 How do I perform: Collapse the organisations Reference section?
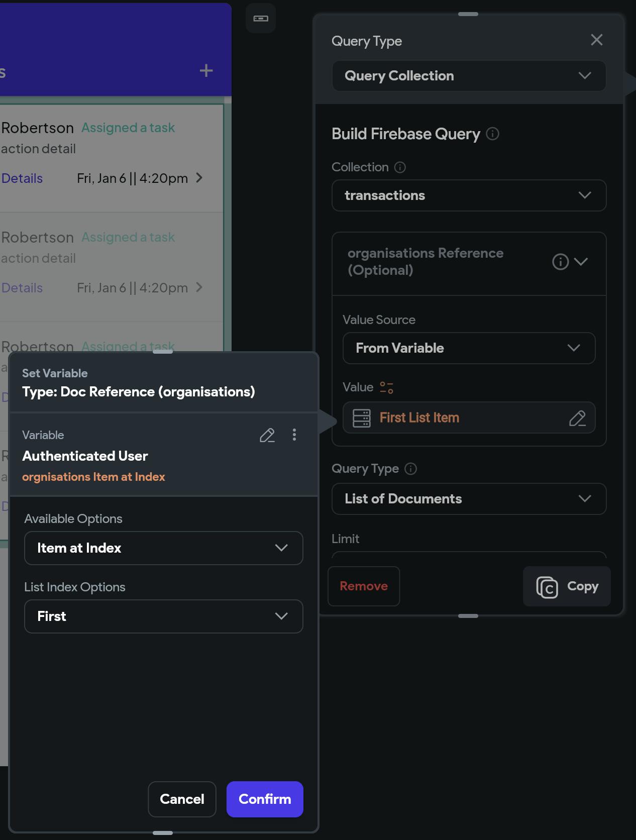tap(581, 262)
